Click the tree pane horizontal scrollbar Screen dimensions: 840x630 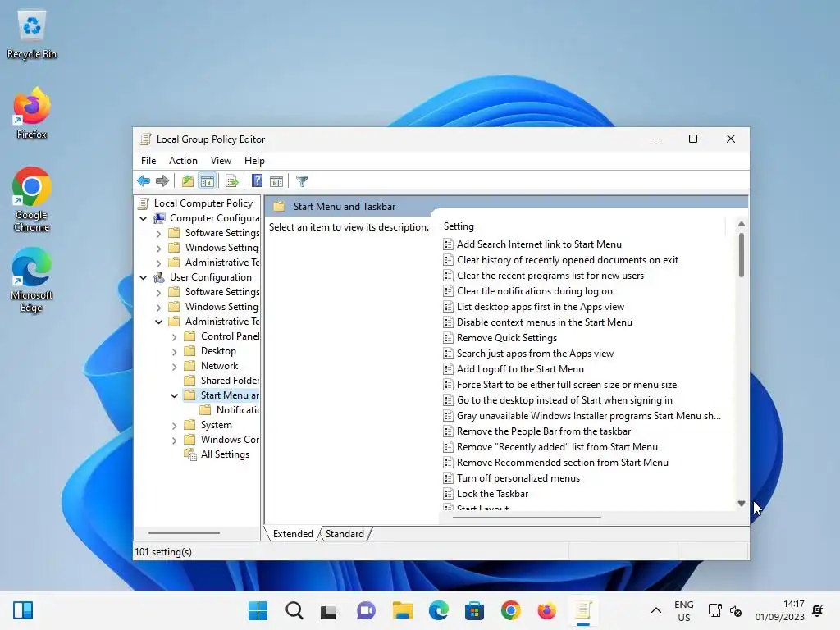(x=184, y=533)
